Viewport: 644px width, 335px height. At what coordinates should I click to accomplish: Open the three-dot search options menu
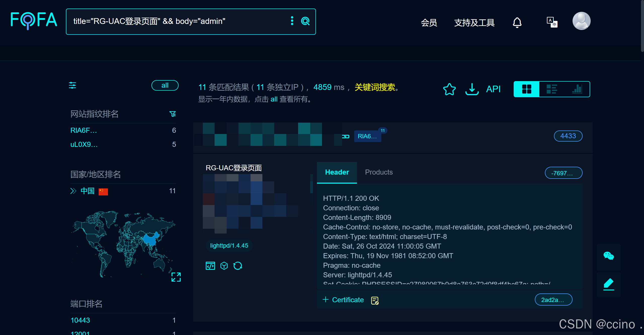tap(292, 21)
